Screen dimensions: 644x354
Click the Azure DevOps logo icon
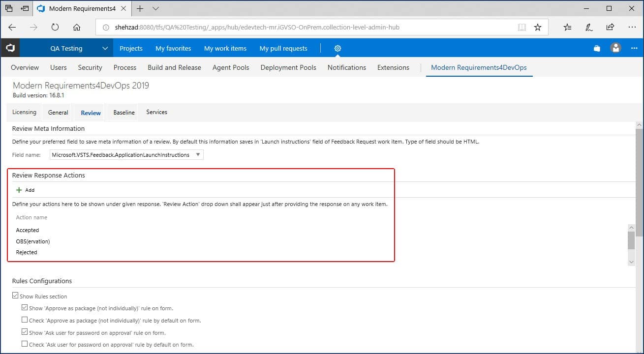point(10,48)
